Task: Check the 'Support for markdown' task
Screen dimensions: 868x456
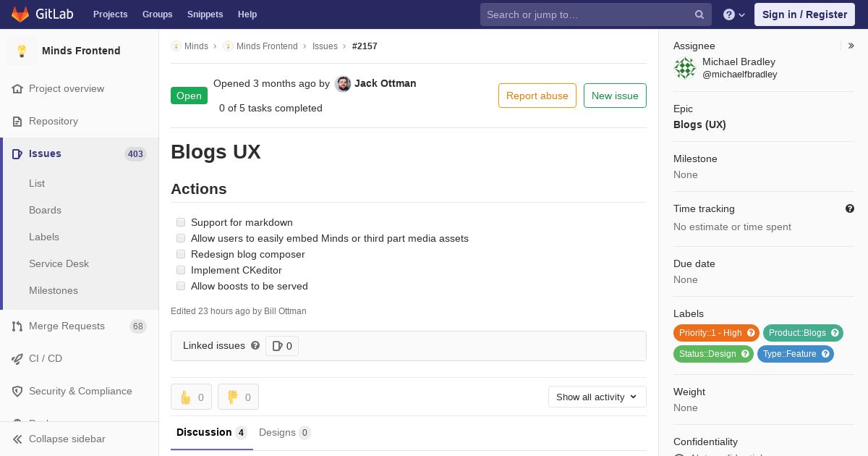Action: (181, 222)
